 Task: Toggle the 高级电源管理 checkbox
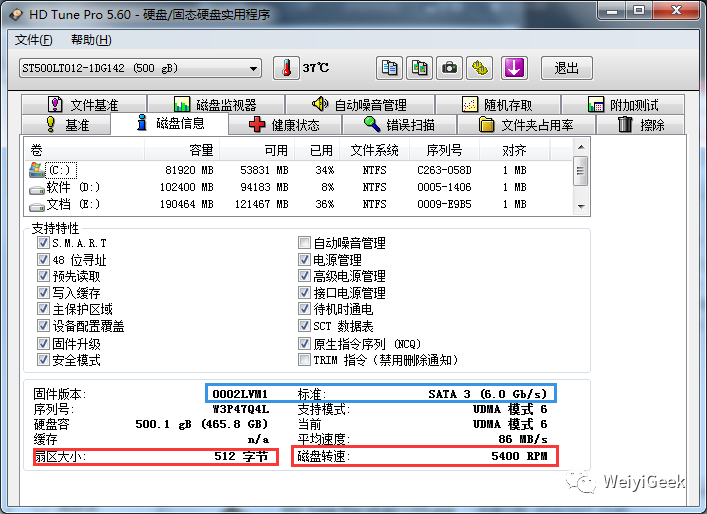(x=304, y=275)
